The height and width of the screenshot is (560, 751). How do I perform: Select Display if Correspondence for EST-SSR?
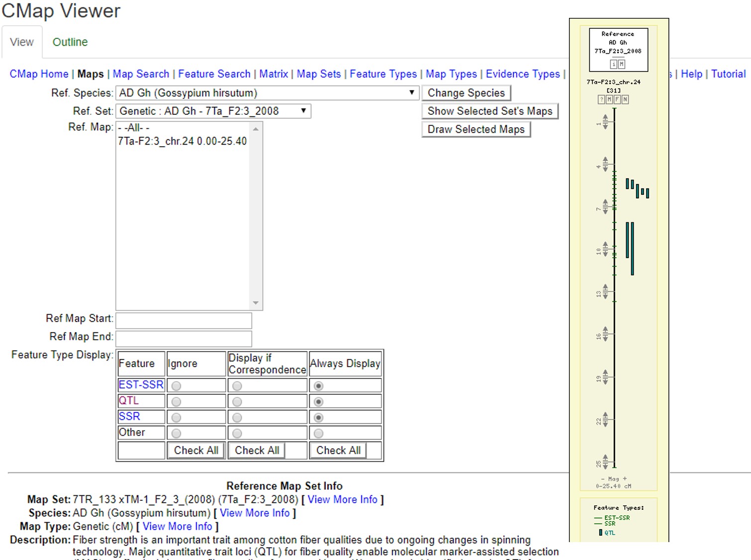[x=237, y=386]
